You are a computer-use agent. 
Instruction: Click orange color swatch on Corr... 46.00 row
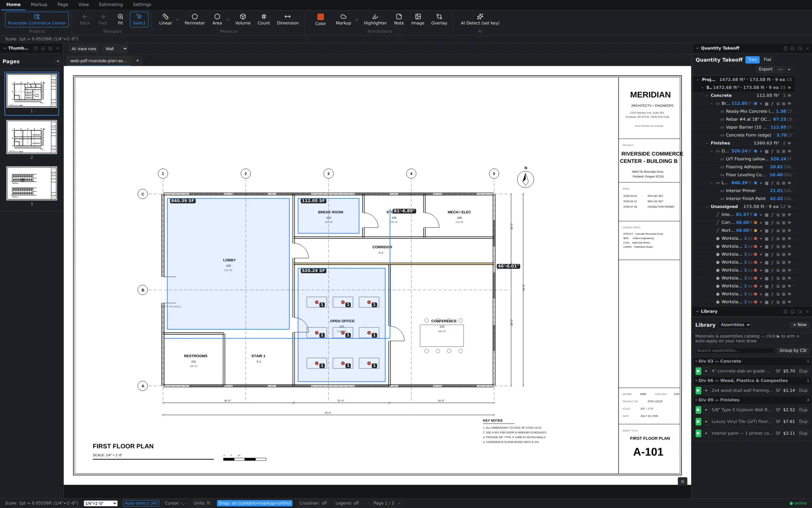[x=755, y=223]
